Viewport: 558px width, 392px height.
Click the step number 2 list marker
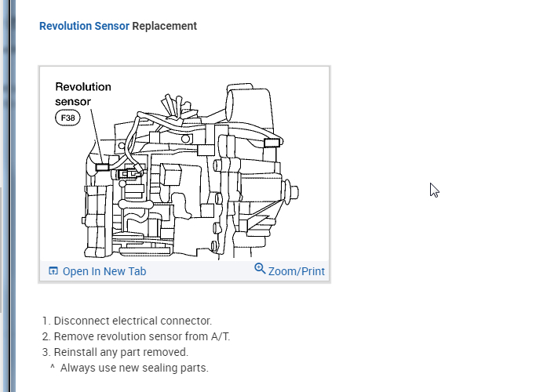[x=46, y=336]
